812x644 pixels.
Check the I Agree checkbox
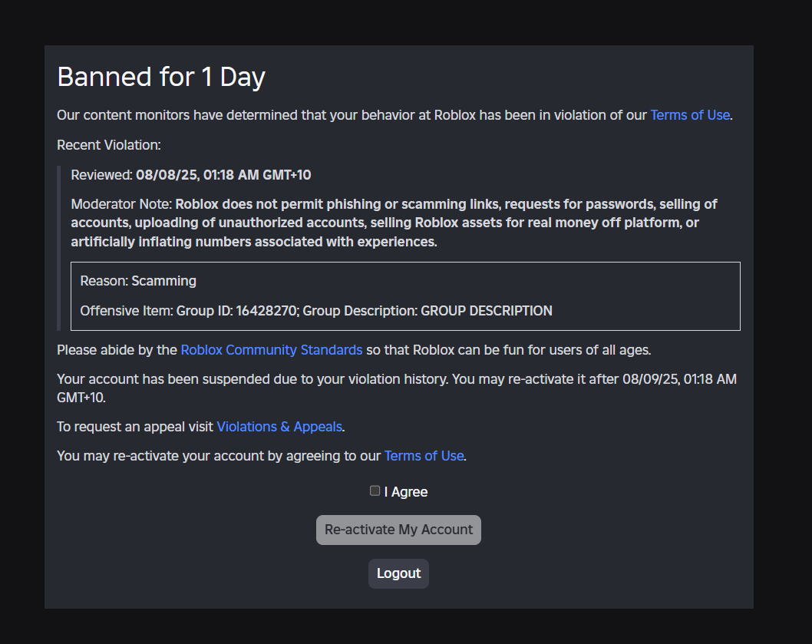(375, 490)
